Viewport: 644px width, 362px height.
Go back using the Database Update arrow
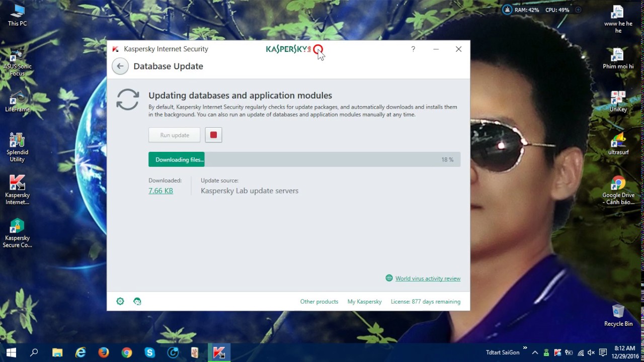click(120, 66)
